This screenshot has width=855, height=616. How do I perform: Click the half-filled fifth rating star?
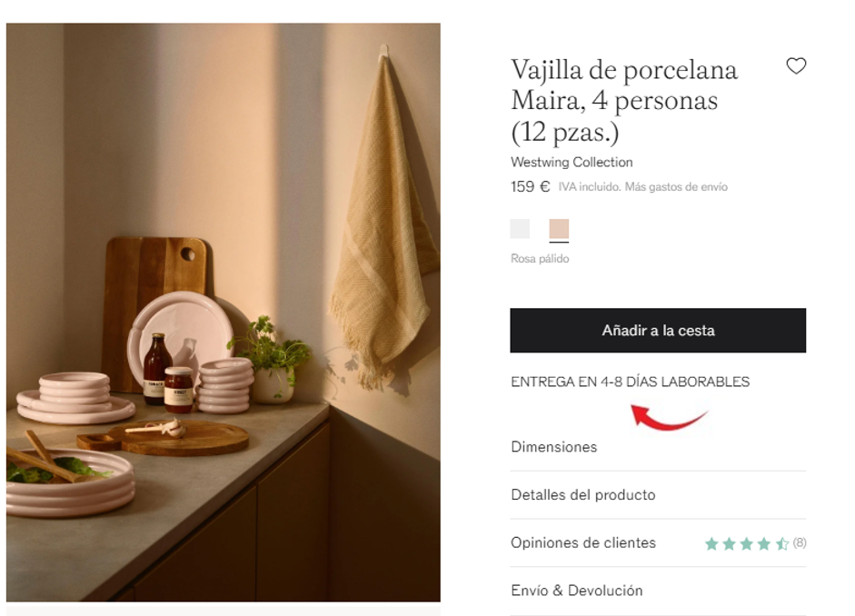click(x=782, y=543)
